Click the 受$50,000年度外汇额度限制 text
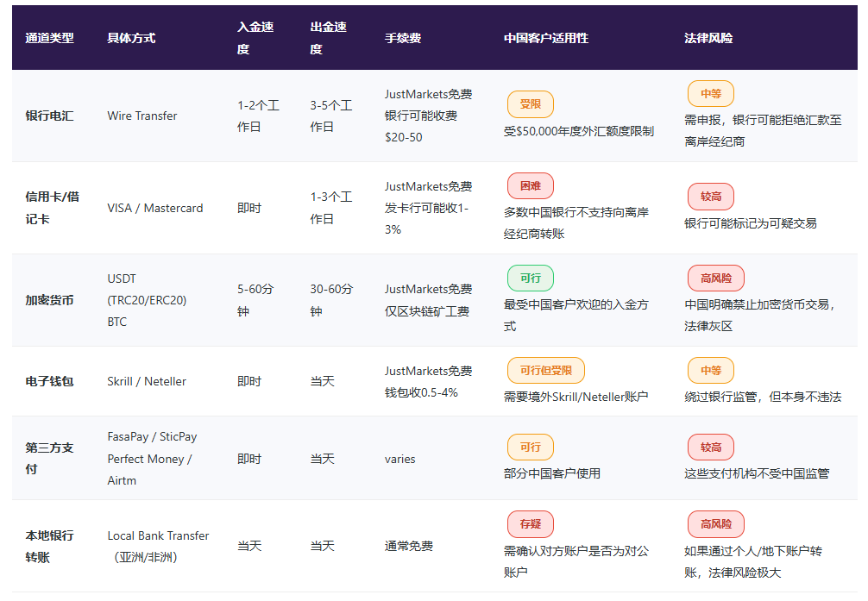Image resolution: width=868 pixels, height=601 pixels. [x=578, y=132]
